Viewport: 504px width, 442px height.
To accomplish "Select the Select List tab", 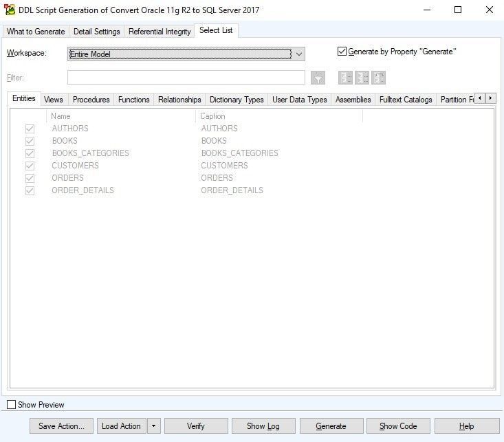I will pyautogui.click(x=216, y=30).
